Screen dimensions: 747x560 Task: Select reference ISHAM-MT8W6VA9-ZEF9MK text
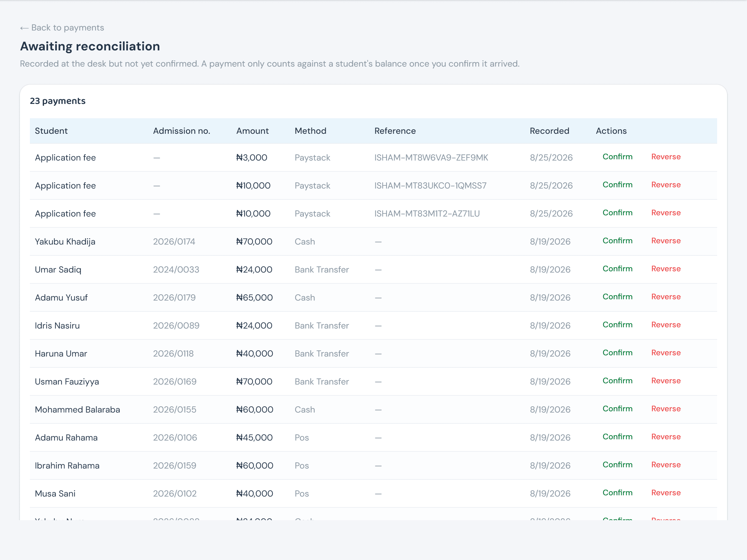pos(431,158)
